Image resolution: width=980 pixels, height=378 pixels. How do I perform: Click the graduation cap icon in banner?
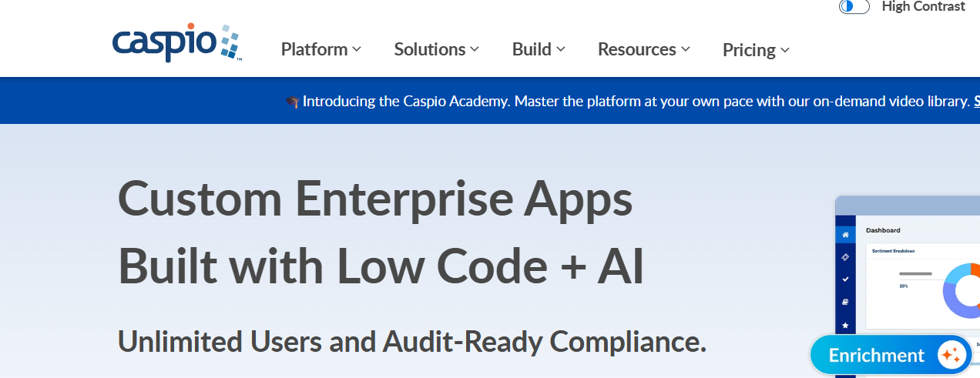tap(292, 102)
